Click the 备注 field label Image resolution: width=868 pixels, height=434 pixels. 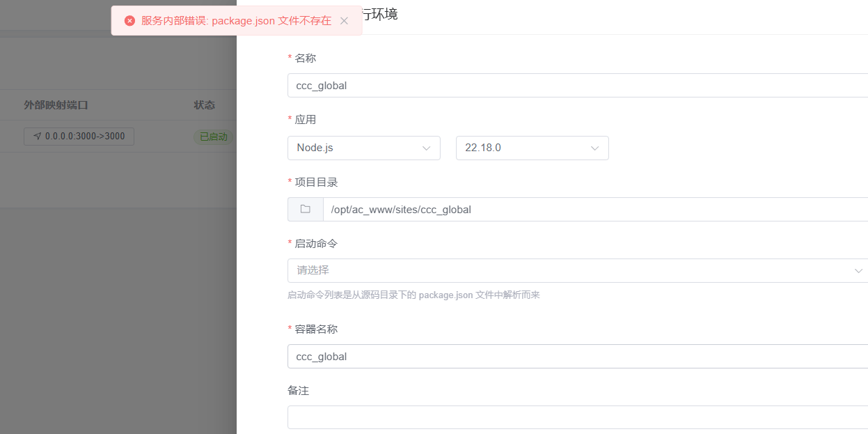(298, 391)
